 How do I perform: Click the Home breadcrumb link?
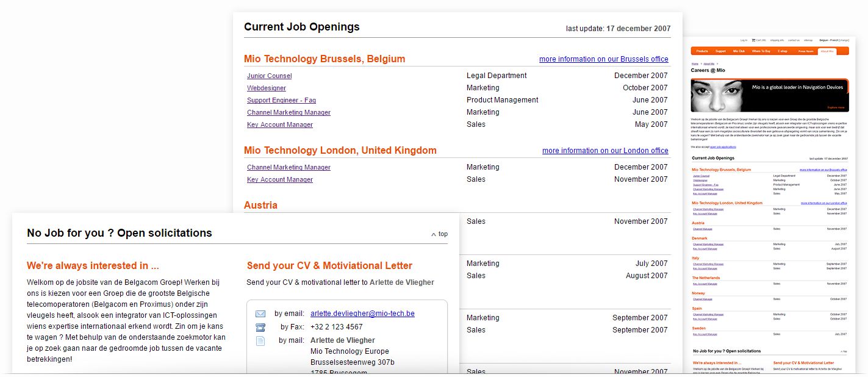click(695, 63)
